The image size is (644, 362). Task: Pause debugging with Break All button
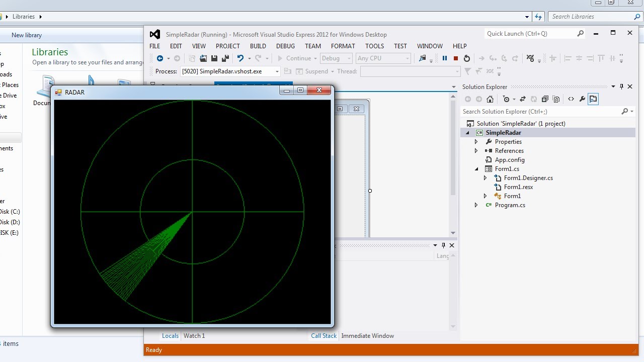pos(445,58)
